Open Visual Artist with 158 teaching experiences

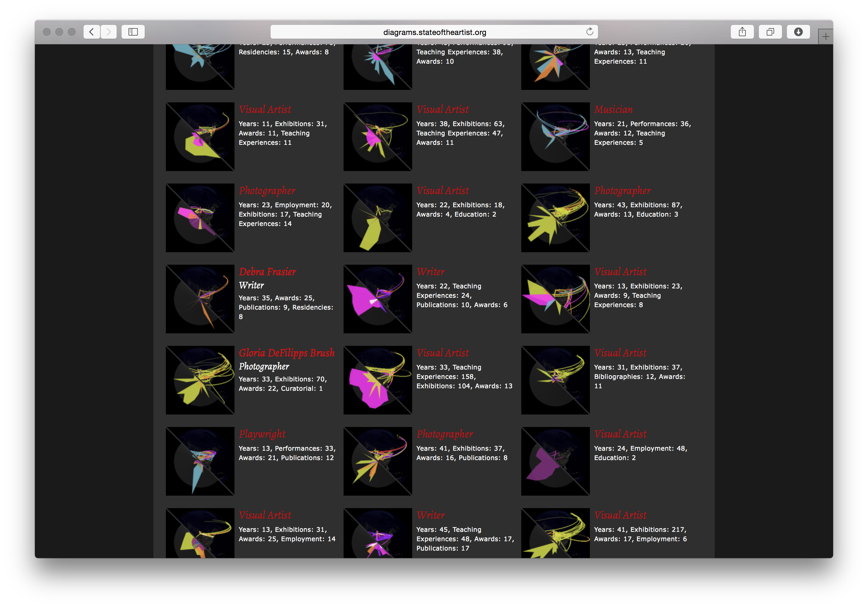[x=442, y=353]
